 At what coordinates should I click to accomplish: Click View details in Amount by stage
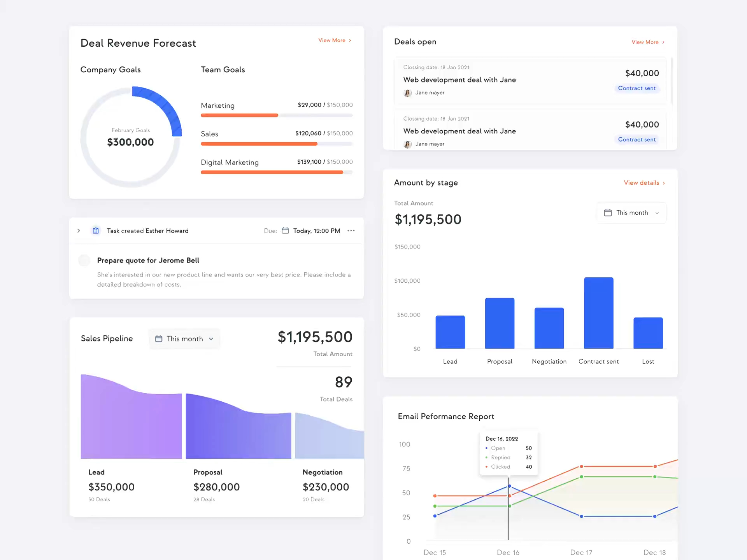coord(641,183)
